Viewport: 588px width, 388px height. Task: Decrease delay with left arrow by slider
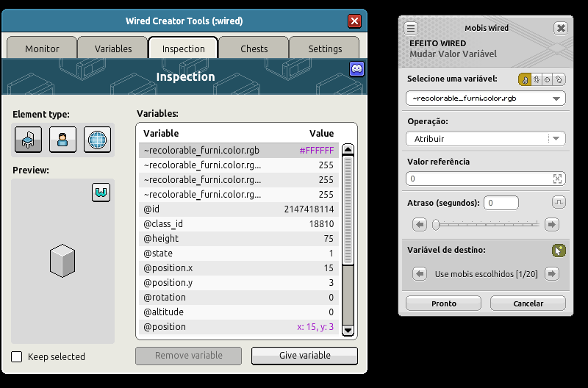point(420,225)
